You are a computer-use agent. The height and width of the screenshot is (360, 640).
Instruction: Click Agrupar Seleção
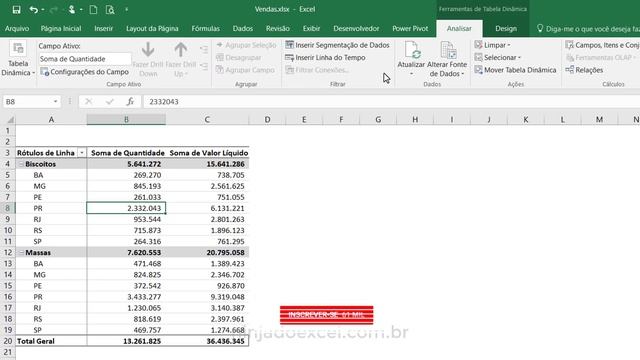click(x=246, y=45)
